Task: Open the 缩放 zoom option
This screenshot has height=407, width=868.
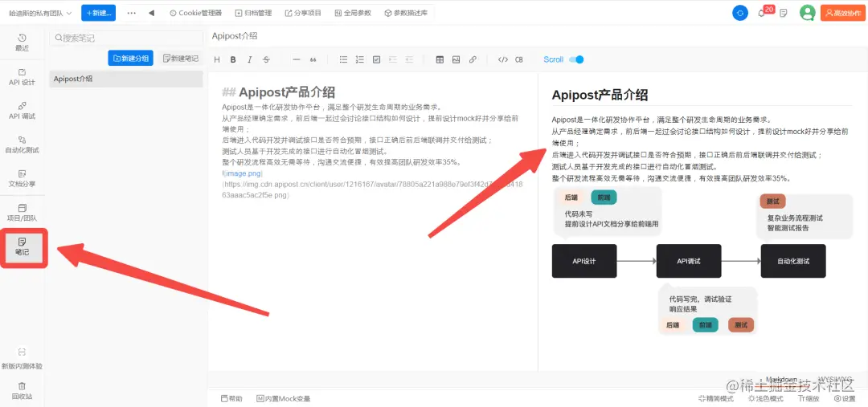Action: coord(809,399)
